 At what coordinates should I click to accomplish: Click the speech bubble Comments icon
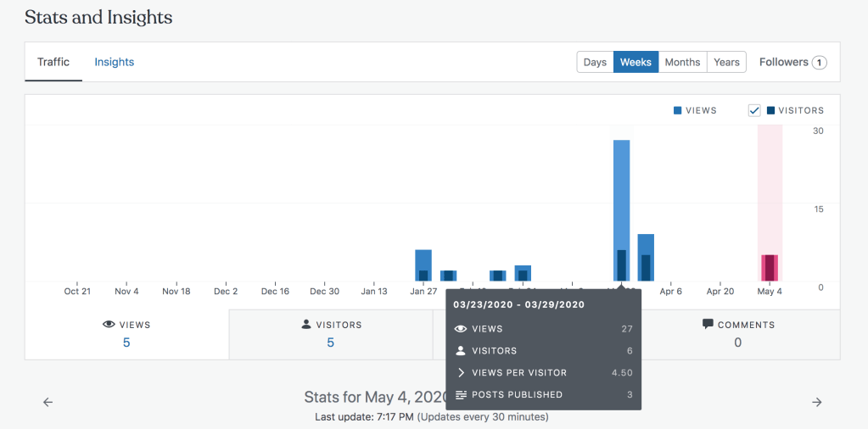click(708, 325)
